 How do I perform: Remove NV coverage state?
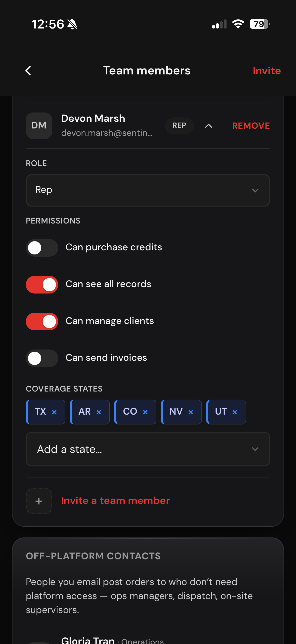coord(191,412)
